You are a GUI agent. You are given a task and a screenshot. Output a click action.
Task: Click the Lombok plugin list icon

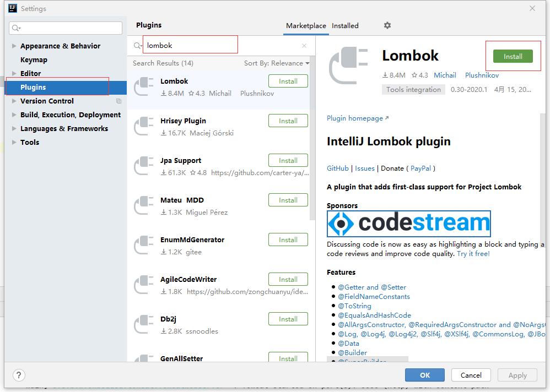click(144, 86)
